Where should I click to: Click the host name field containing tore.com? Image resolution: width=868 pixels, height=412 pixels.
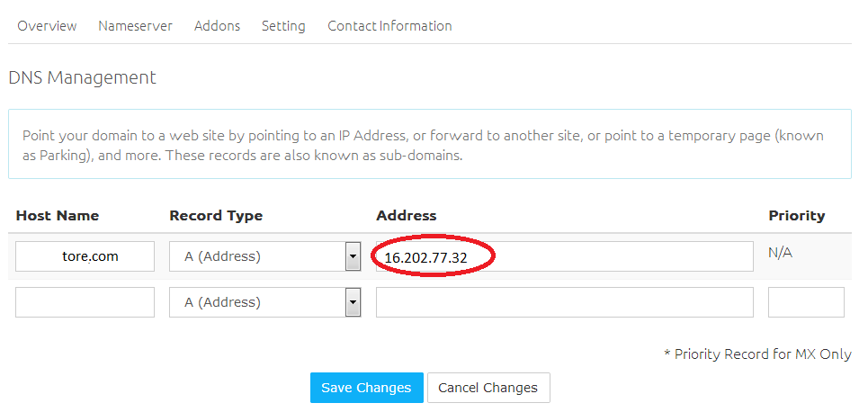(x=85, y=256)
